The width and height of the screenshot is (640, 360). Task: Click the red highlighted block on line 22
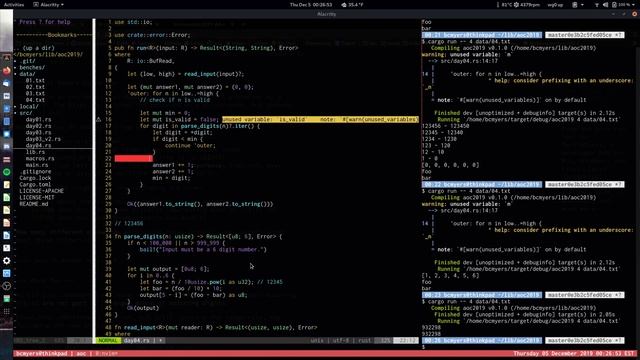coord(133,158)
